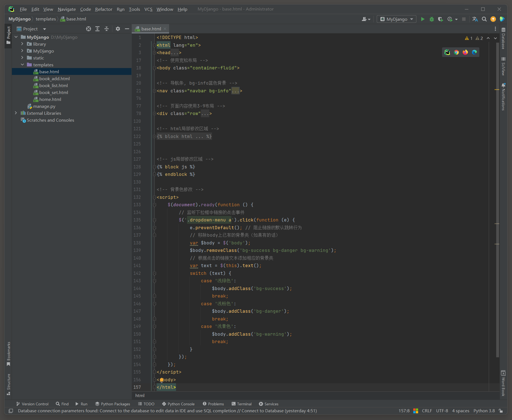Open base.html in Edge browser
Image resolution: width=512 pixels, height=420 pixels.
click(474, 52)
